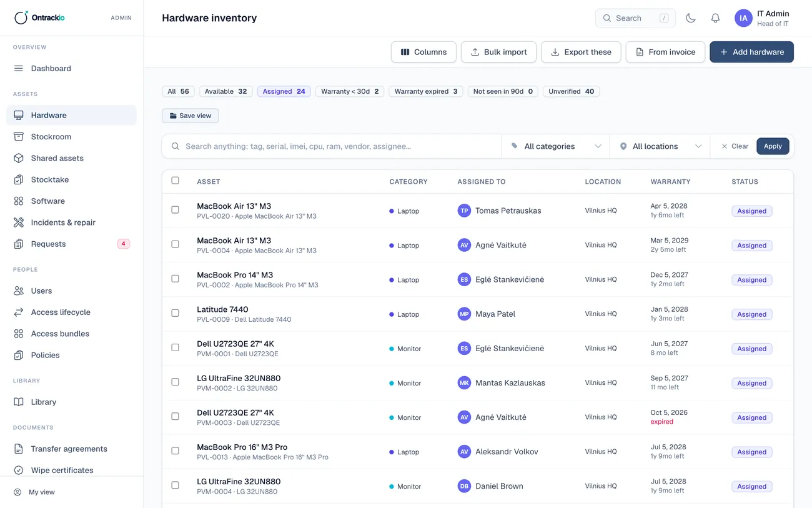The image size is (812, 508).
Task: Switch to Unverified 40 filter
Action: click(x=571, y=91)
